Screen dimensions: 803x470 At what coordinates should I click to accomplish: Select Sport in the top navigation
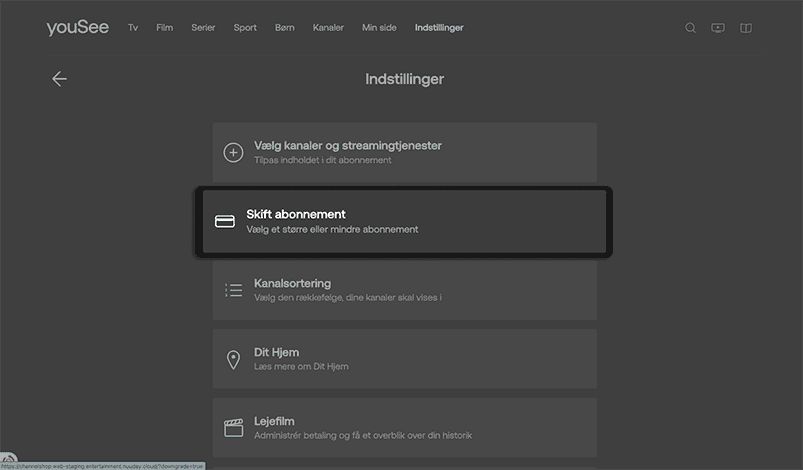click(245, 28)
